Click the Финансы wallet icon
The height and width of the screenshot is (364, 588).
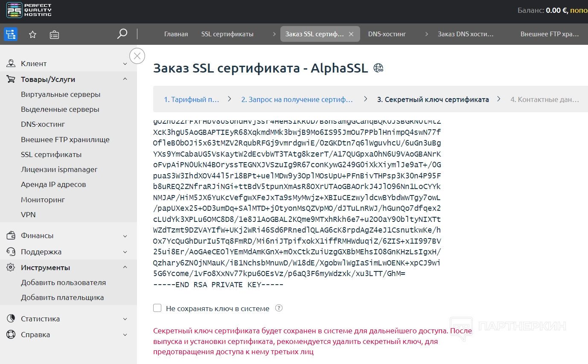tap(11, 236)
